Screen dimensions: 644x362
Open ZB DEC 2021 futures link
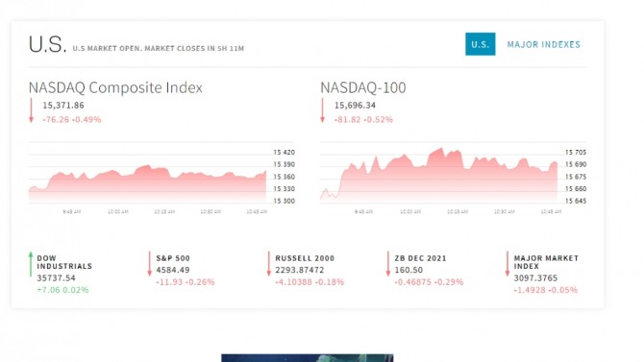pos(420,258)
